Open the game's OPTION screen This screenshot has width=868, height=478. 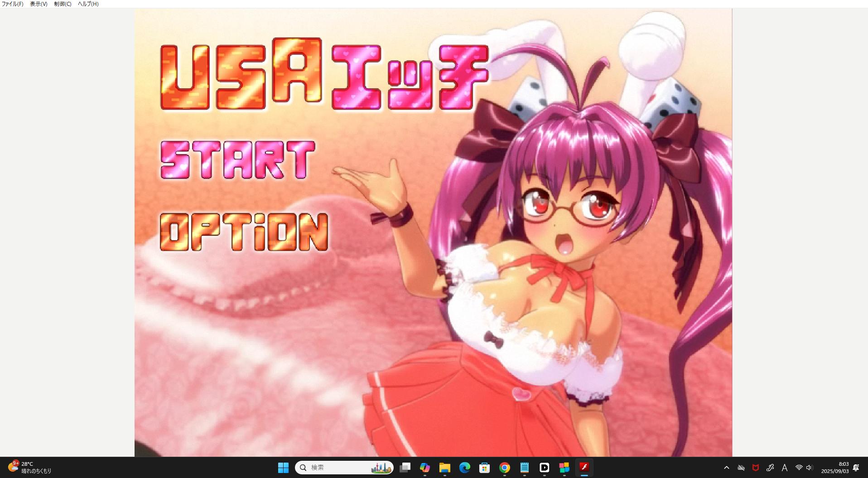[x=244, y=232]
